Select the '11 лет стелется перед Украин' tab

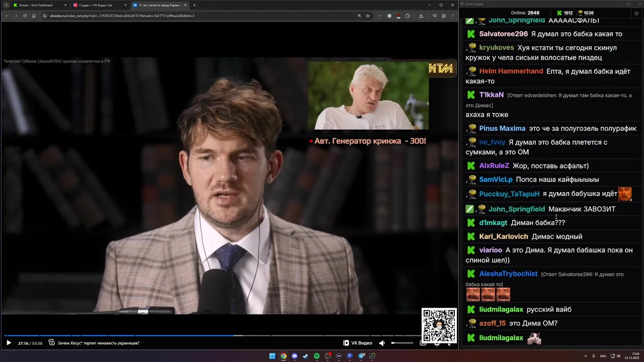pos(159,5)
